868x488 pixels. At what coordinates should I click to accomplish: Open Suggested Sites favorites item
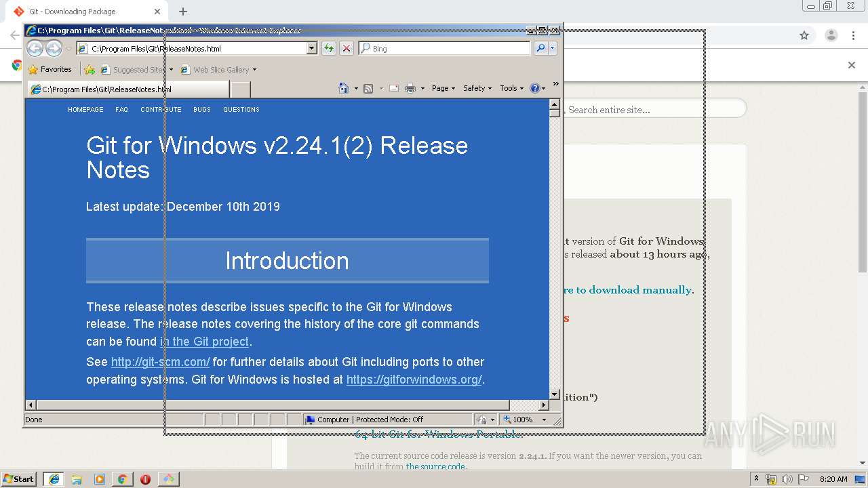(x=137, y=69)
